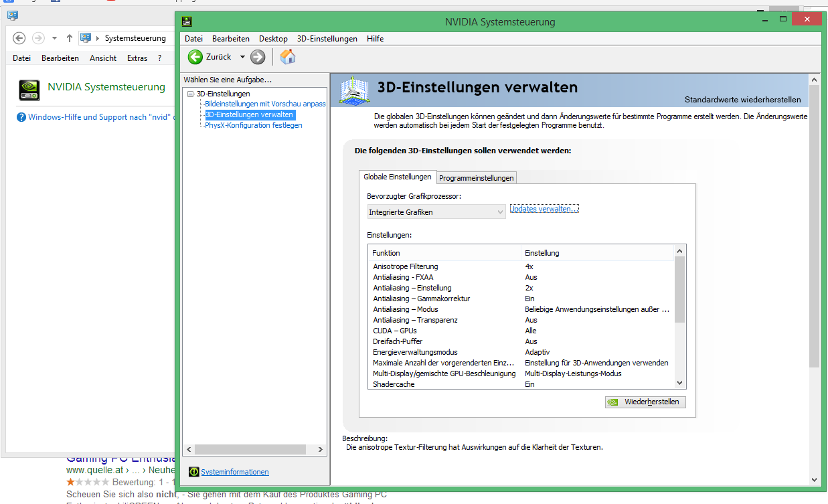Click the Systeminformationen info icon
The image size is (828, 504).
194,472
